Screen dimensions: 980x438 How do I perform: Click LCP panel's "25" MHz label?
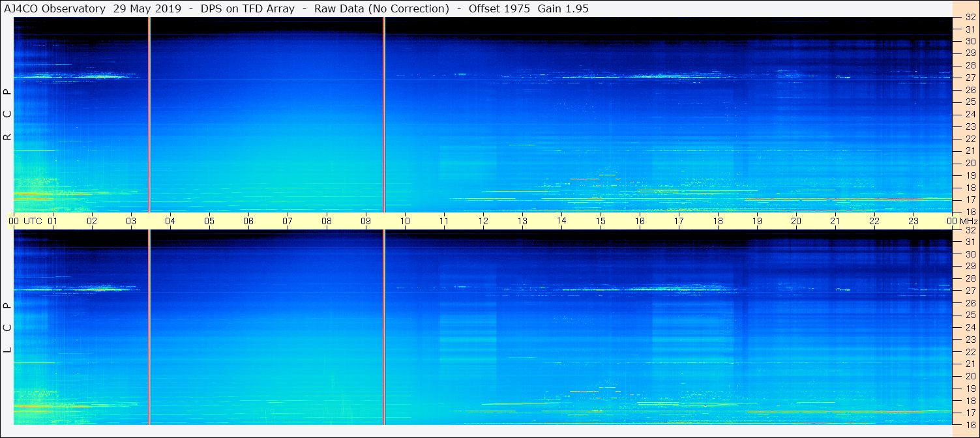click(970, 315)
